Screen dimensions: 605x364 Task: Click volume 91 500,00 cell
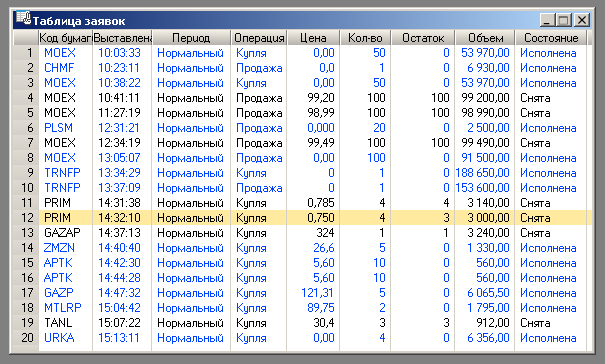click(485, 158)
